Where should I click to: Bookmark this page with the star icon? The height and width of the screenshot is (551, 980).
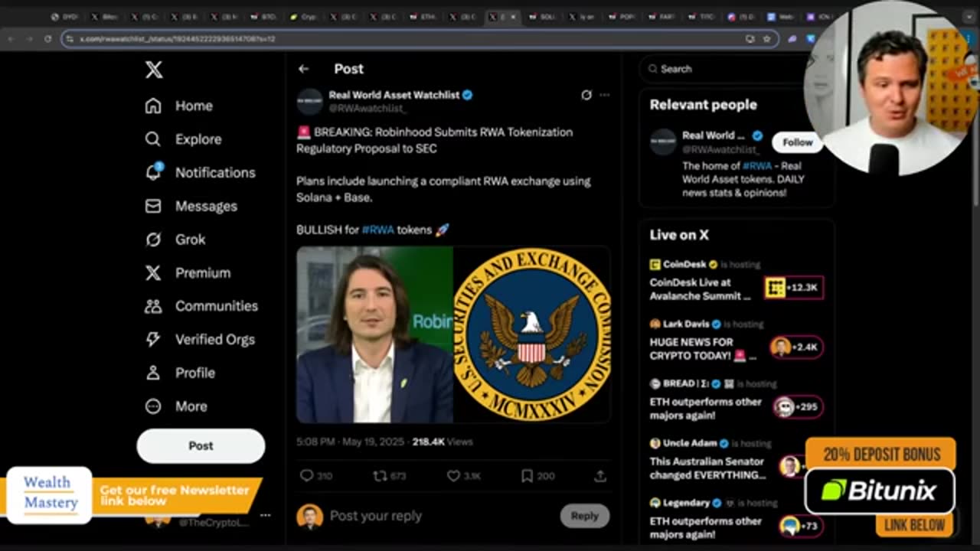tap(766, 39)
